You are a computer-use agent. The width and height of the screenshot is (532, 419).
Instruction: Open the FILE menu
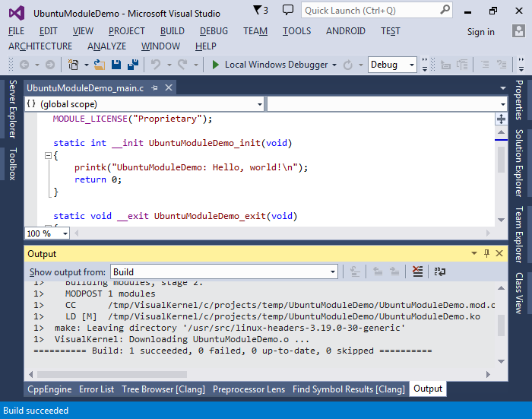tap(16, 31)
